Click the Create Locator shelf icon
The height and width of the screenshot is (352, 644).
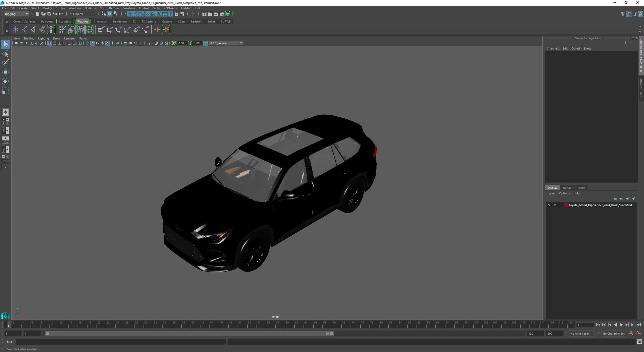tap(16, 30)
